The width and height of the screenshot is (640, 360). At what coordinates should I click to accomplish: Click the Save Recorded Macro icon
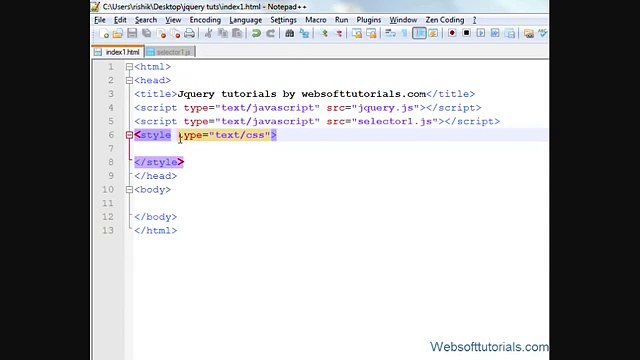510,33
